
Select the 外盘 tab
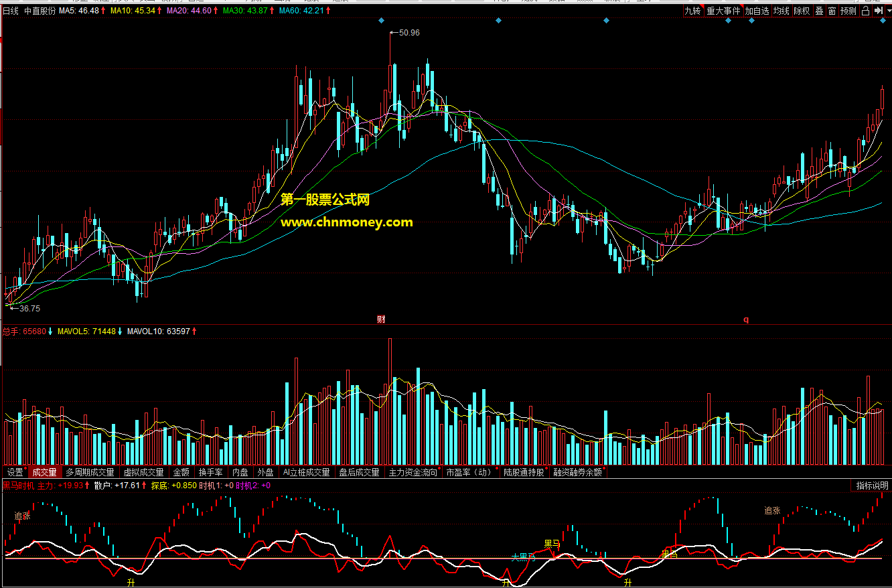[x=266, y=472]
